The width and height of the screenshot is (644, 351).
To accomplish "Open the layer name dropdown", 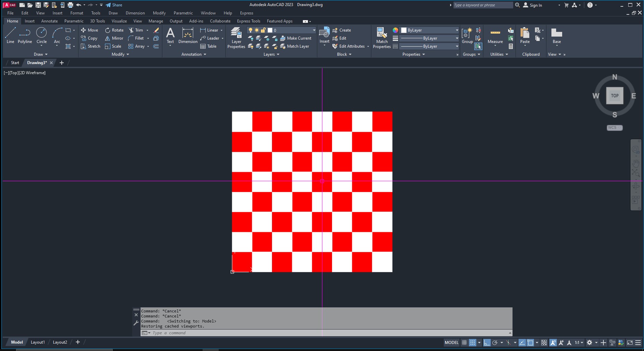I will point(314,30).
